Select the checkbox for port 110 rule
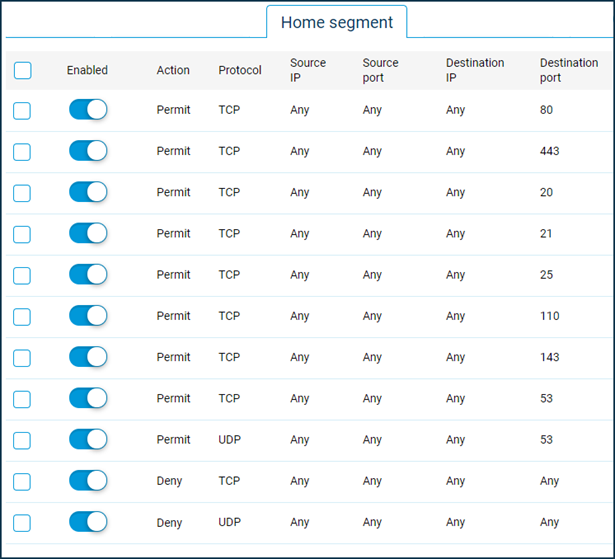This screenshot has height=559, width=615. 22,316
